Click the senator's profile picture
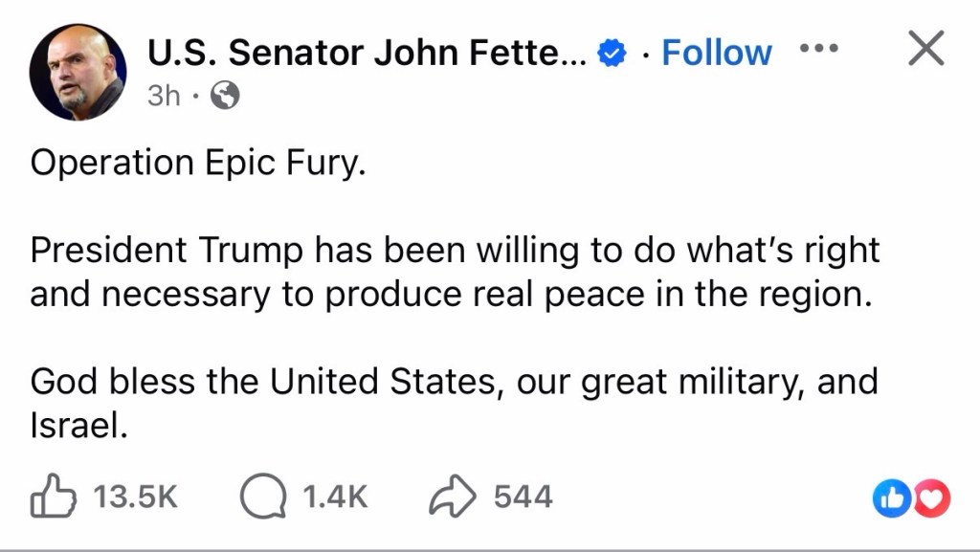 (78, 73)
